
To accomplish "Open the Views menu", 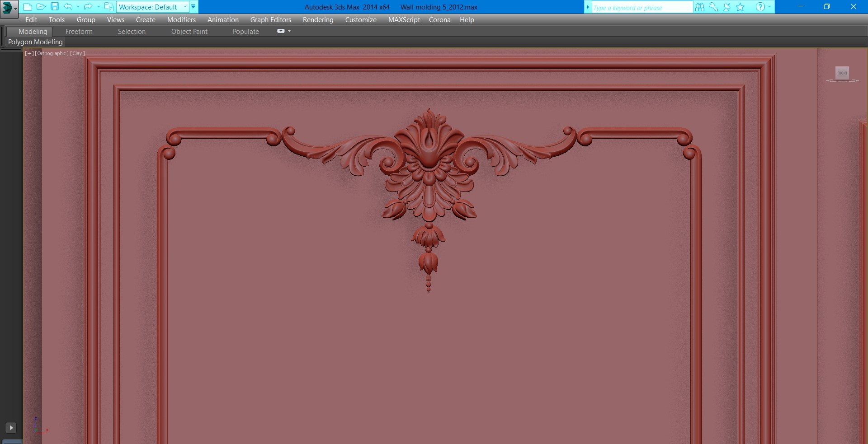I will click(x=116, y=20).
